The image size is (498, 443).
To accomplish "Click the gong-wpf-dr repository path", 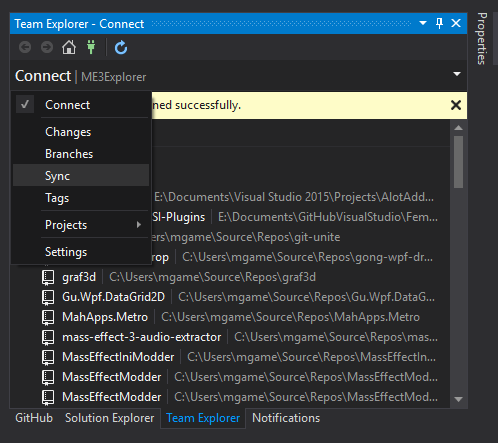I will pyautogui.click(x=307, y=257).
